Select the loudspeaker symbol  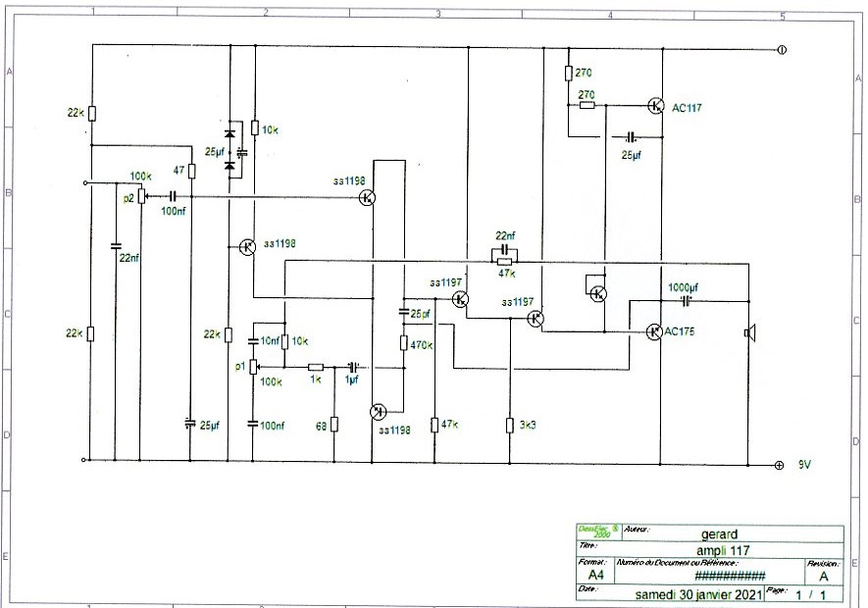[750, 332]
